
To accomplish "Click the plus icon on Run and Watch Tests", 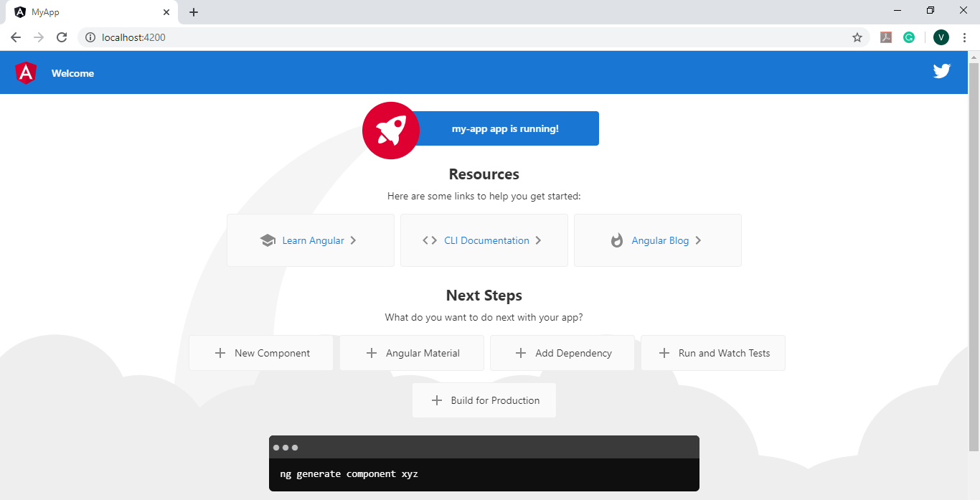I will tap(664, 353).
